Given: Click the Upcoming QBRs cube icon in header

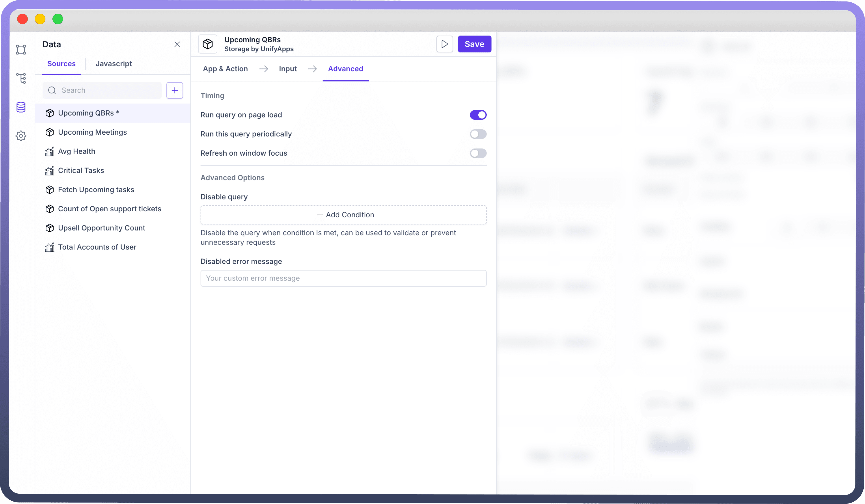Looking at the screenshot, I should (208, 44).
